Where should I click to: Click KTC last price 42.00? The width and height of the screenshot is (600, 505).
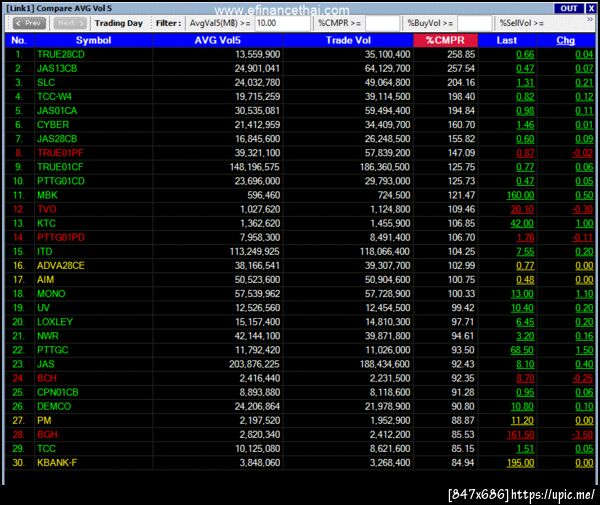522,223
